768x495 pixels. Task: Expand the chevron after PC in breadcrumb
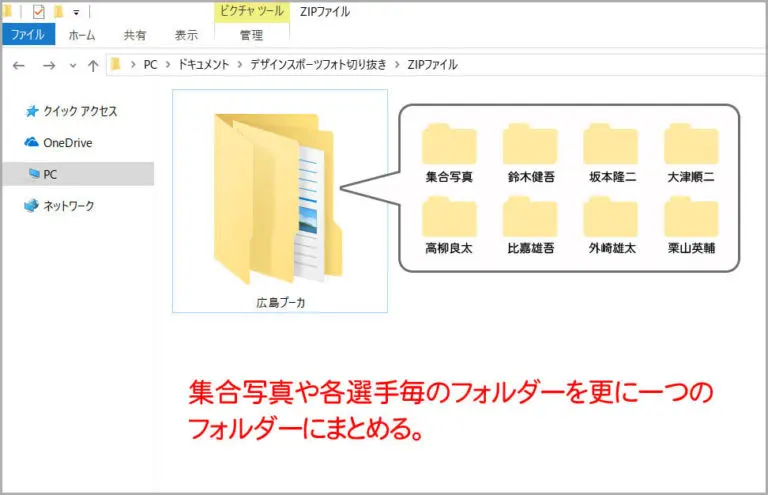[167, 65]
